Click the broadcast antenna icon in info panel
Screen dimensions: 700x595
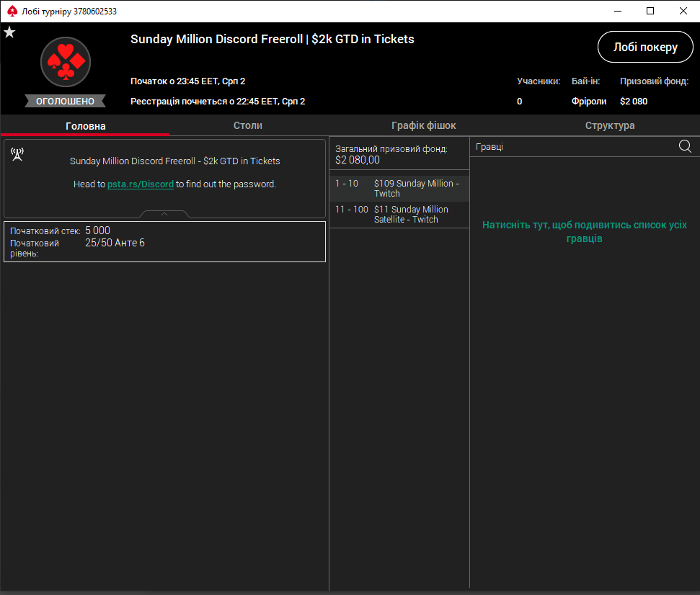tap(17, 154)
